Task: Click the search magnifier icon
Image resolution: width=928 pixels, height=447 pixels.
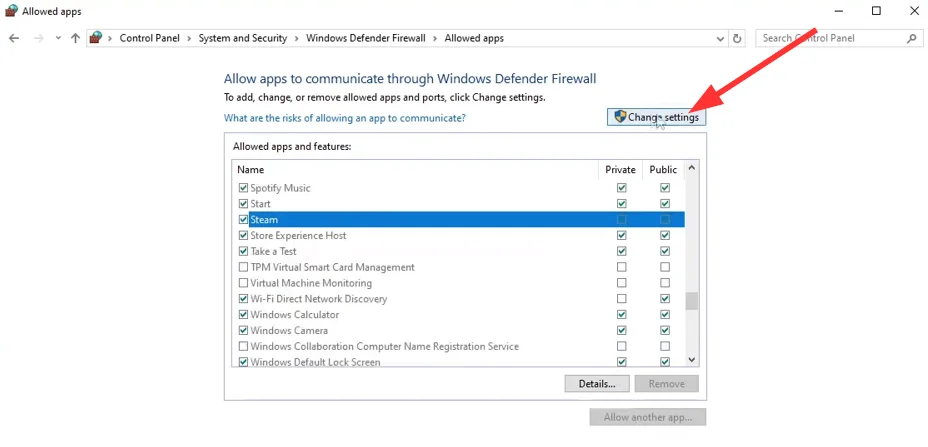Action: point(911,38)
